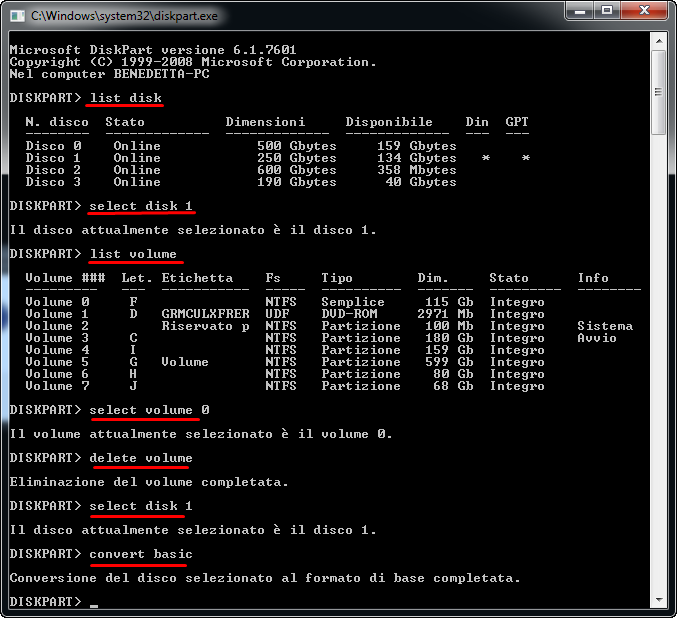Close the diskpart.exe window
This screenshot has height=618, width=677.
[644, 11]
